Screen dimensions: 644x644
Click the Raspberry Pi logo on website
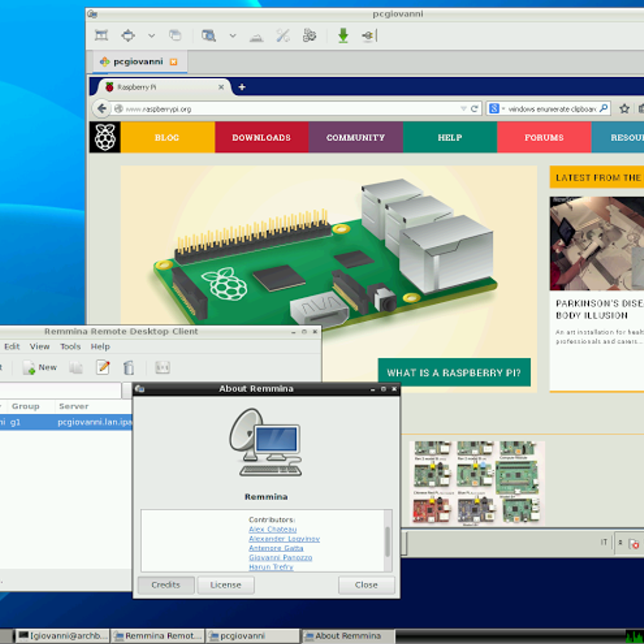[105, 137]
